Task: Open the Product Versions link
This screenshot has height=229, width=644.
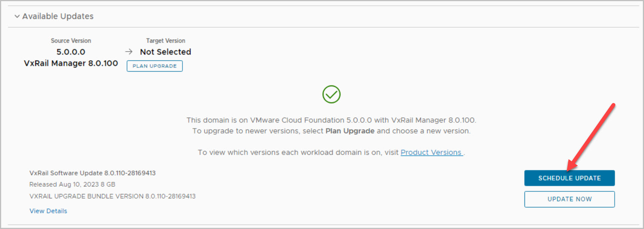Action: tap(431, 152)
